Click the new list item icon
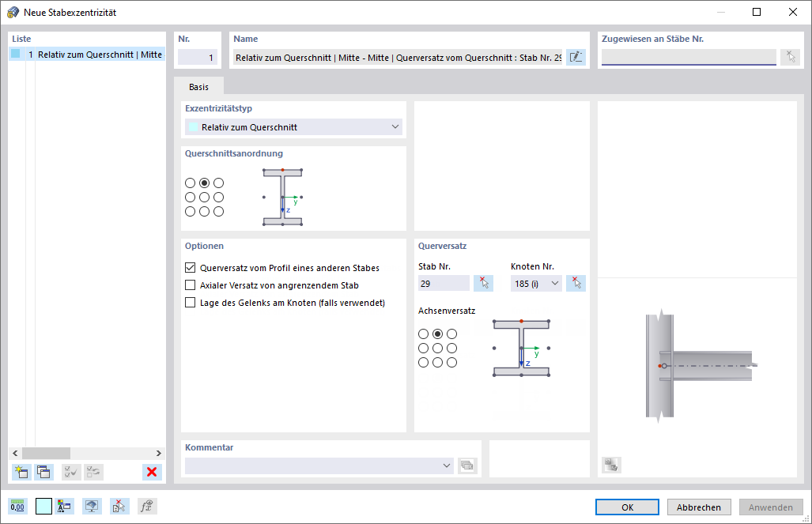The width and height of the screenshot is (812, 524). pyautogui.click(x=21, y=472)
